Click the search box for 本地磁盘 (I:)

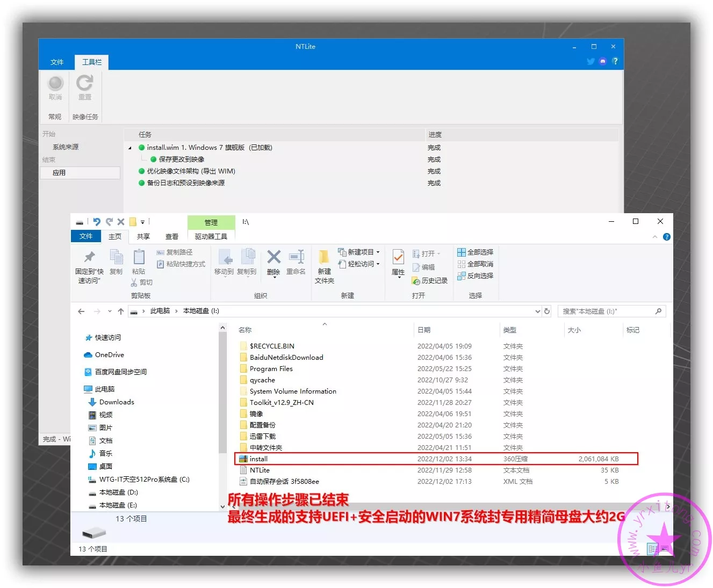612,311
